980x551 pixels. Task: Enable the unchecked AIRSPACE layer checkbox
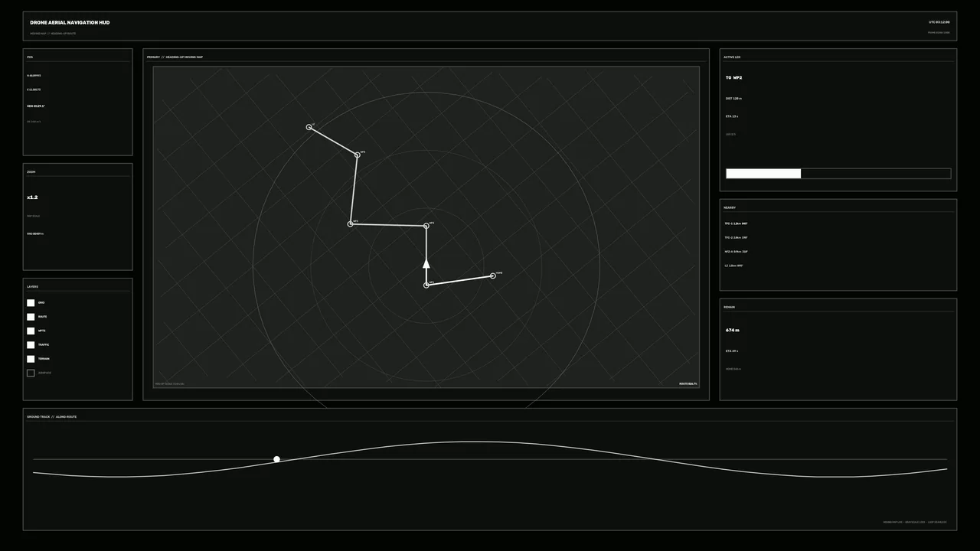[31, 373]
